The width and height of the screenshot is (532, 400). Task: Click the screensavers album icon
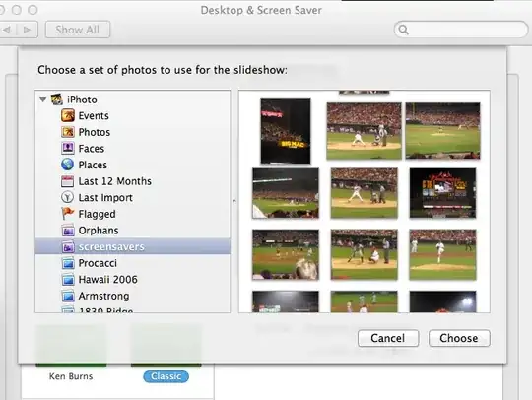coord(68,246)
